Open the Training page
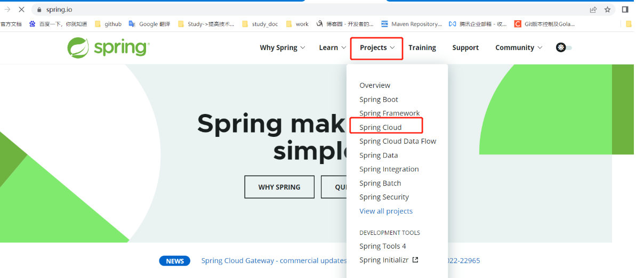 tap(422, 47)
